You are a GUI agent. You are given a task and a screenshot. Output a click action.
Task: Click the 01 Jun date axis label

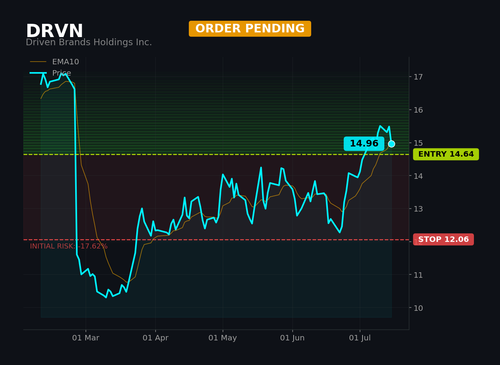coord(292,338)
